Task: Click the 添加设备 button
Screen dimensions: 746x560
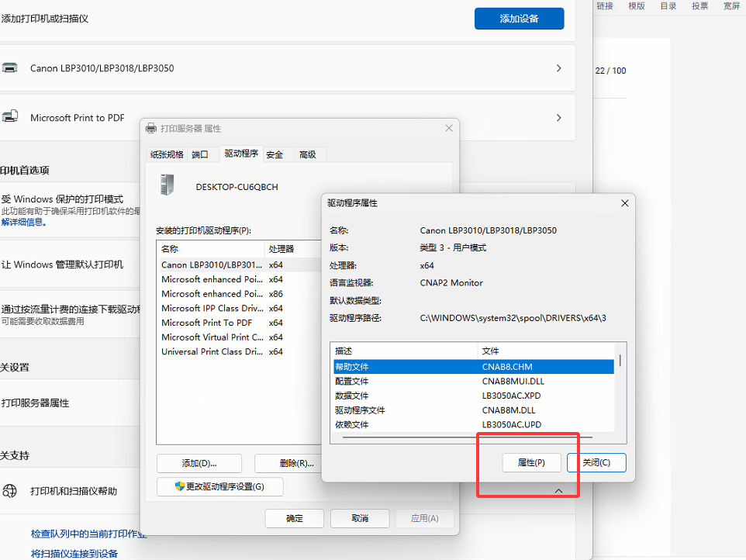Action: click(519, 19)
